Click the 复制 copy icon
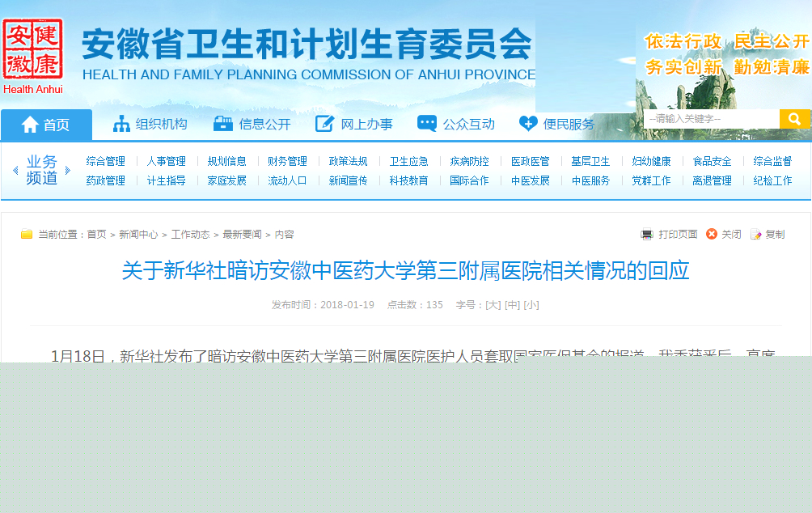 [756, 235]
